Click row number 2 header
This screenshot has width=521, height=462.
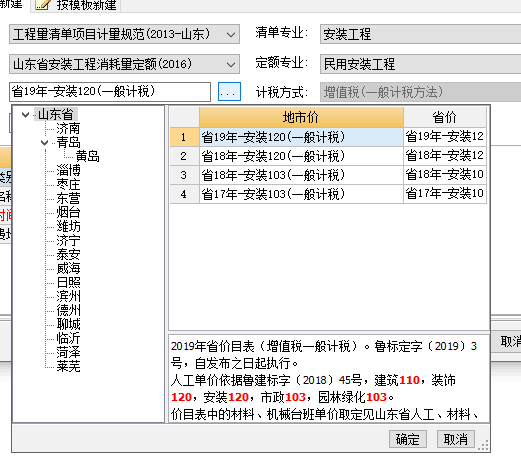pos(184,156)
